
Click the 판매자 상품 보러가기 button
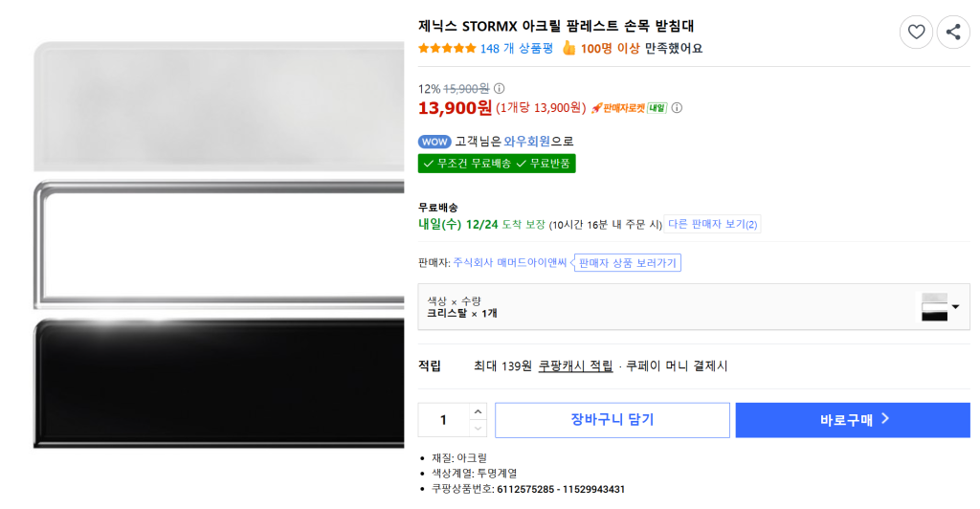coord(628,263)
